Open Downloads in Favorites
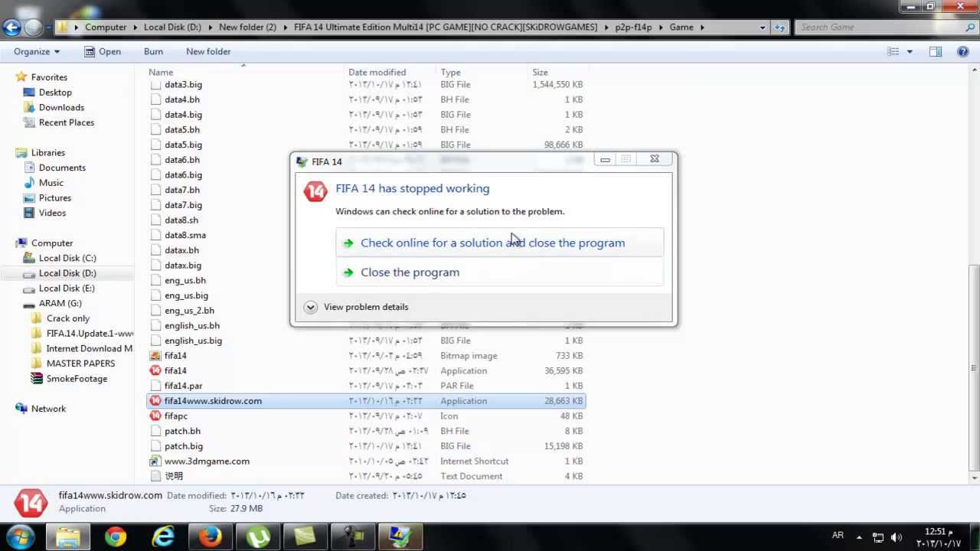This screenshot has height=551, width=980. point(61,107)
